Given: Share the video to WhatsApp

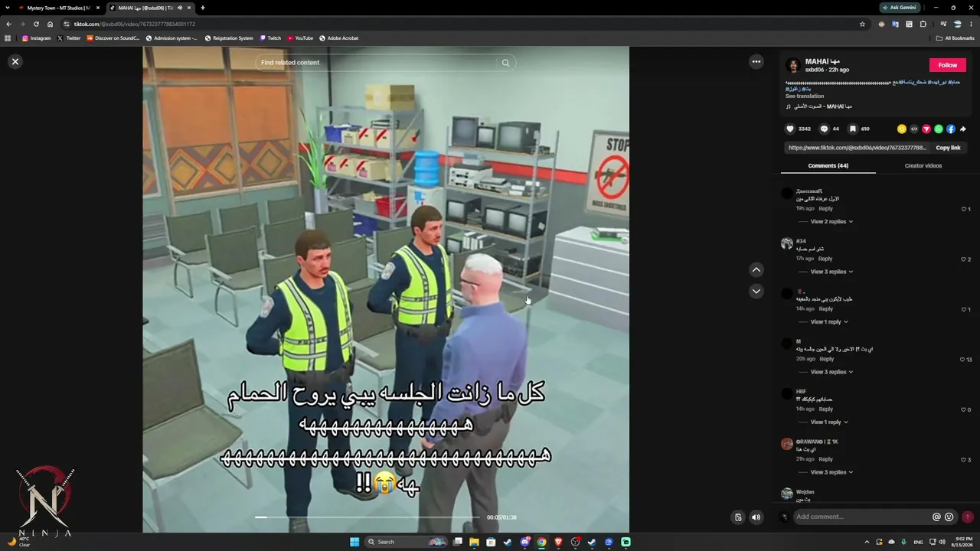Looking at the screenshot, I should pos(939,129).
